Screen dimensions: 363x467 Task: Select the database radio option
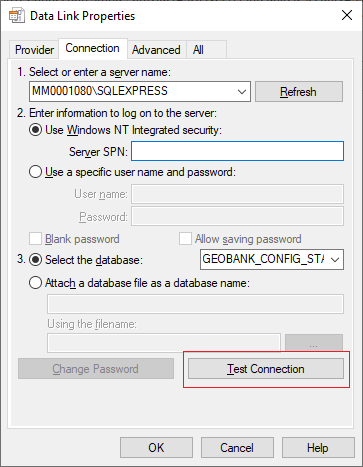coord(35,260)
